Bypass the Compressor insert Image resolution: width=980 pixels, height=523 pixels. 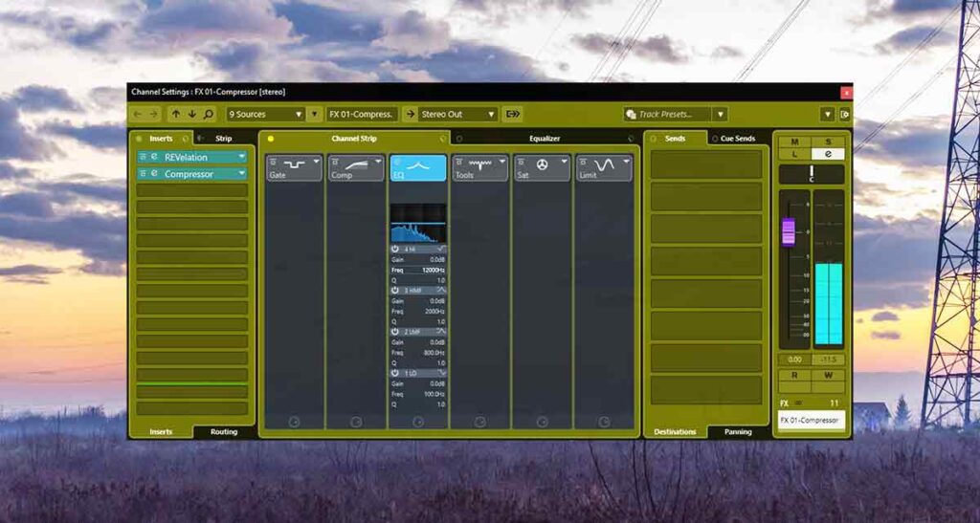click(x=144, y=174)
